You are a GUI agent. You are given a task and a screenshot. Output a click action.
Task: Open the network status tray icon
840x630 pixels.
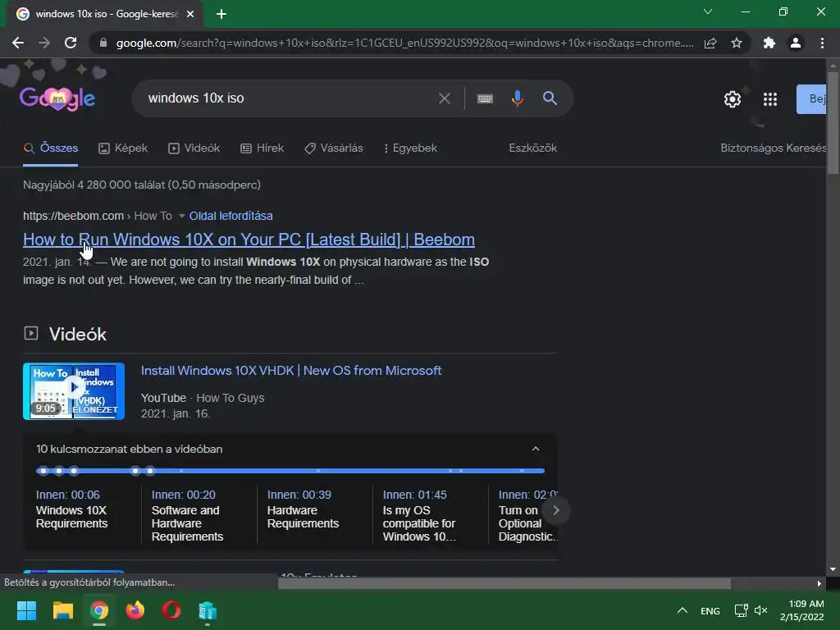coord(741,610)
